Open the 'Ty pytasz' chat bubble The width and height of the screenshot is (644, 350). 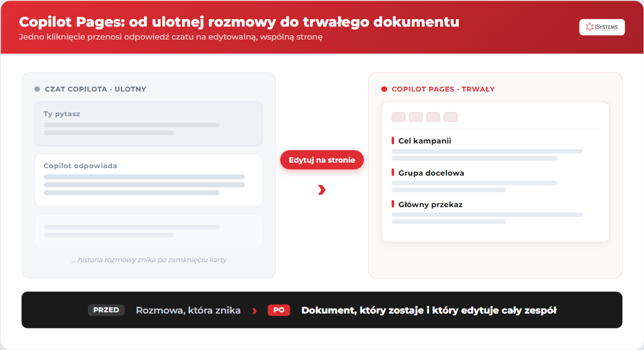click(x=148, y=124)
